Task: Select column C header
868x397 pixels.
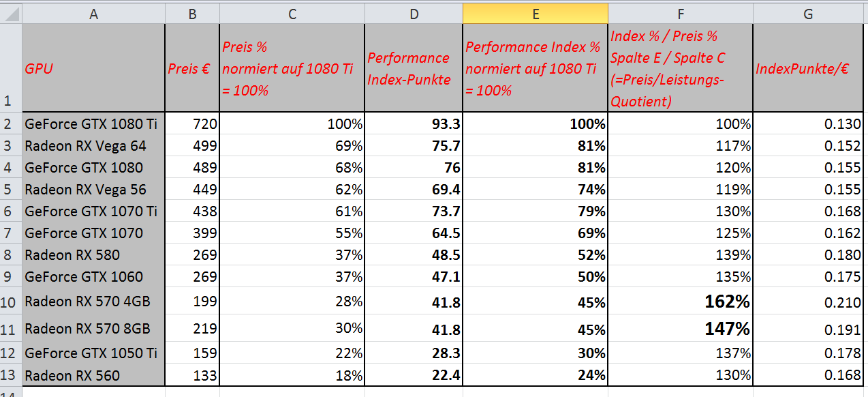Action: click(x=292, y=14)
